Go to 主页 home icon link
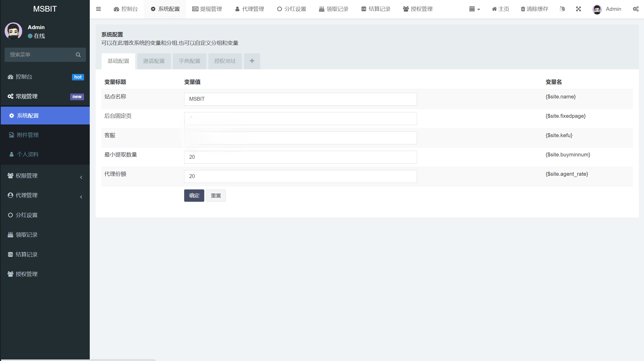This screenshot has width=644, height=361. coord(500,9)
